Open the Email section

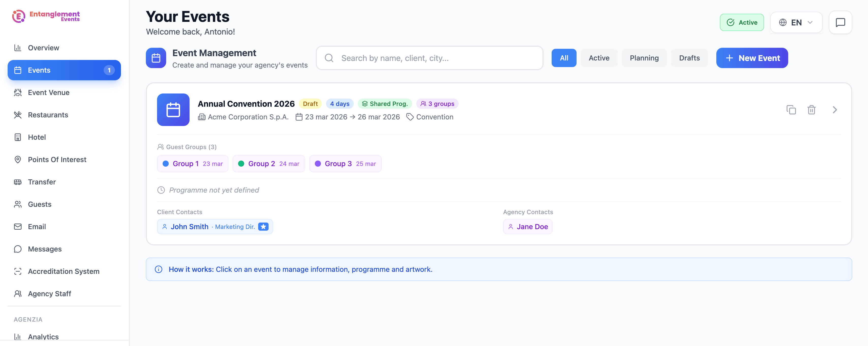coord(64,227)
